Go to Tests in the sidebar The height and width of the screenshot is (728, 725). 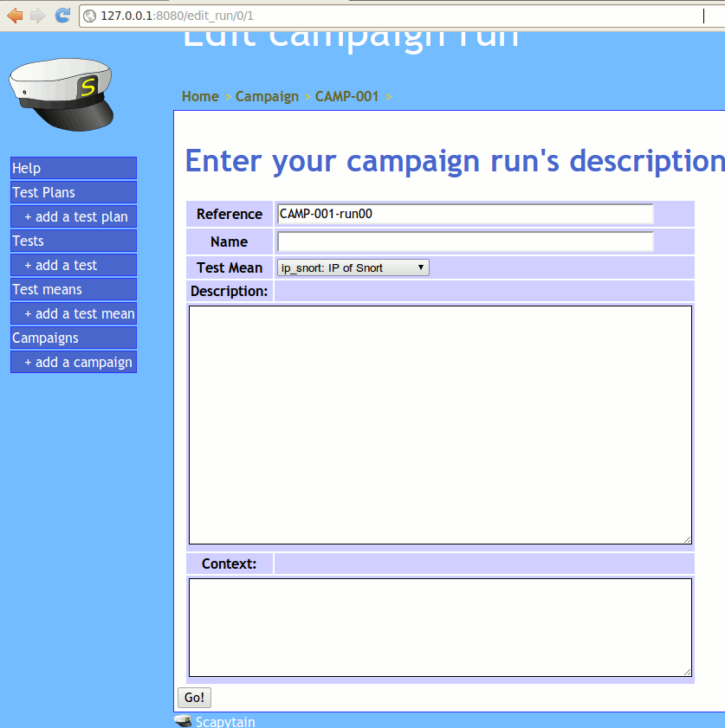73,241
